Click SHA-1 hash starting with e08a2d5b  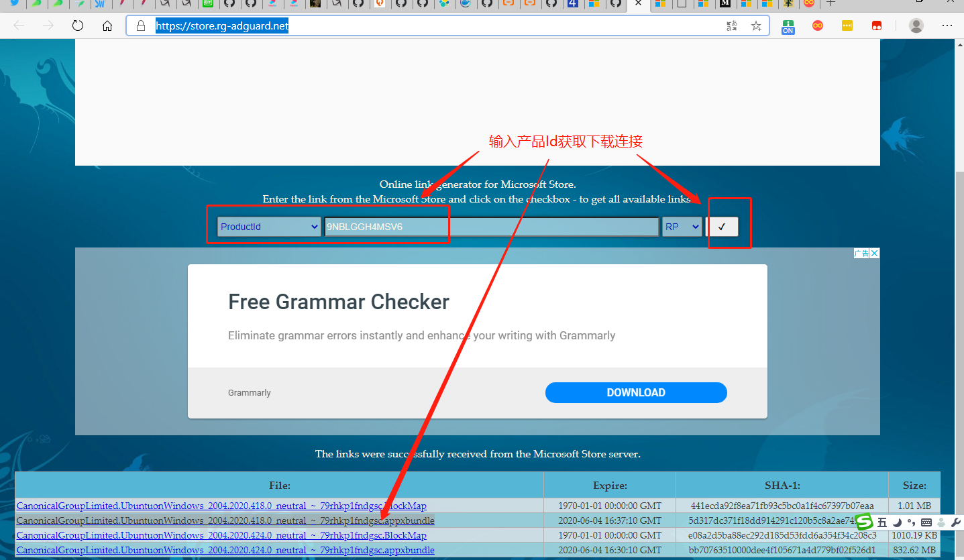[x=782, y=535]
